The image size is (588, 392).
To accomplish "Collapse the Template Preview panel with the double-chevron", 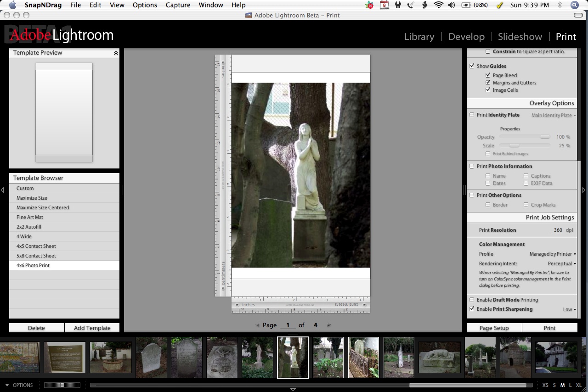I will coord(116,53).
